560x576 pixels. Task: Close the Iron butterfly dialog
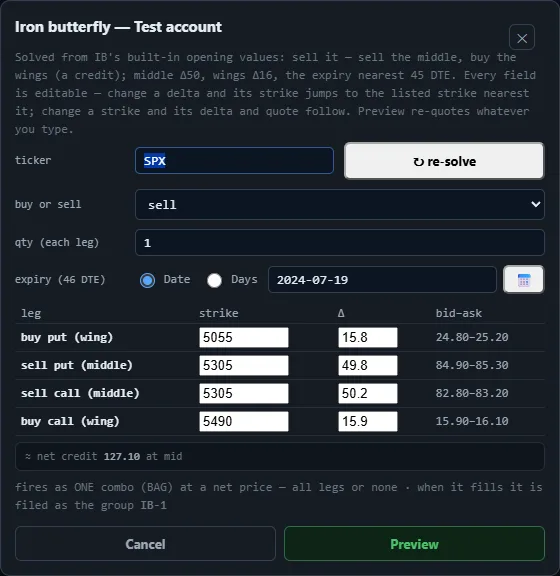click(522, 37)
